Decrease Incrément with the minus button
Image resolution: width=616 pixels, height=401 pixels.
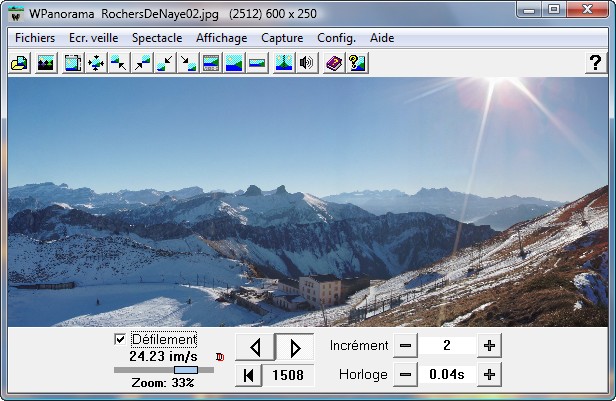(x=405, y=346)
